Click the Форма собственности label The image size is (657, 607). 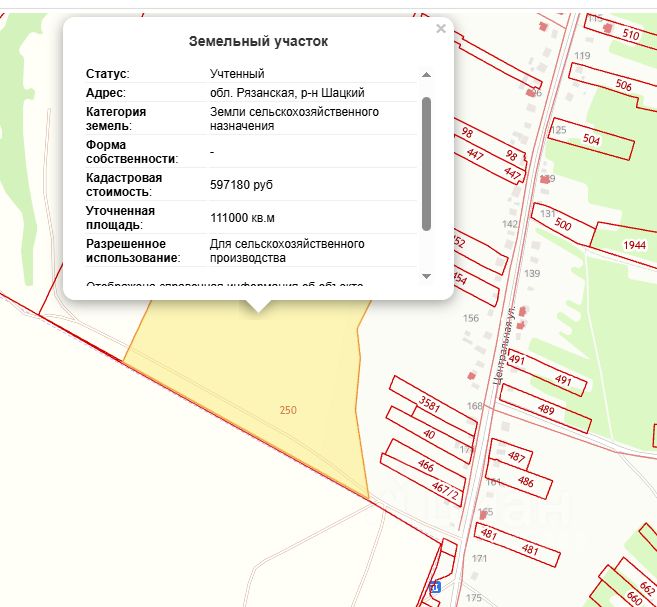pos(132,152)
